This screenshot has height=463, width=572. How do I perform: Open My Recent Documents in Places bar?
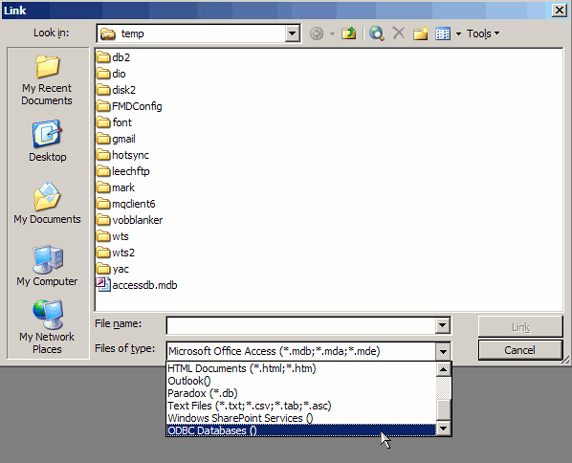pos(47,80)
